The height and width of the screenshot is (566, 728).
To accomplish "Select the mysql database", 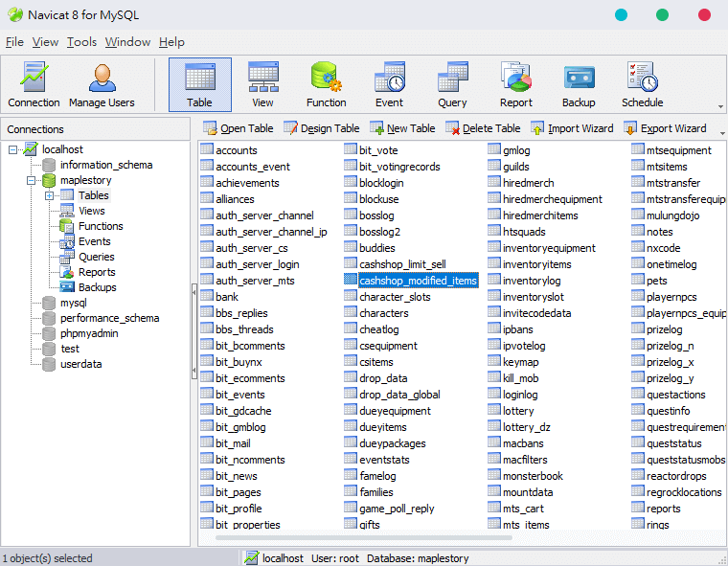I will (x=74, y=303).
